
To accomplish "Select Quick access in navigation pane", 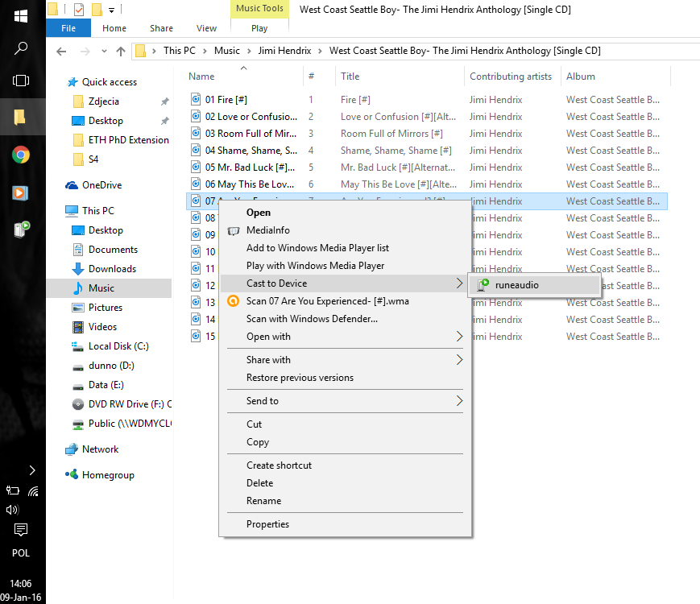I will [110, 82].
